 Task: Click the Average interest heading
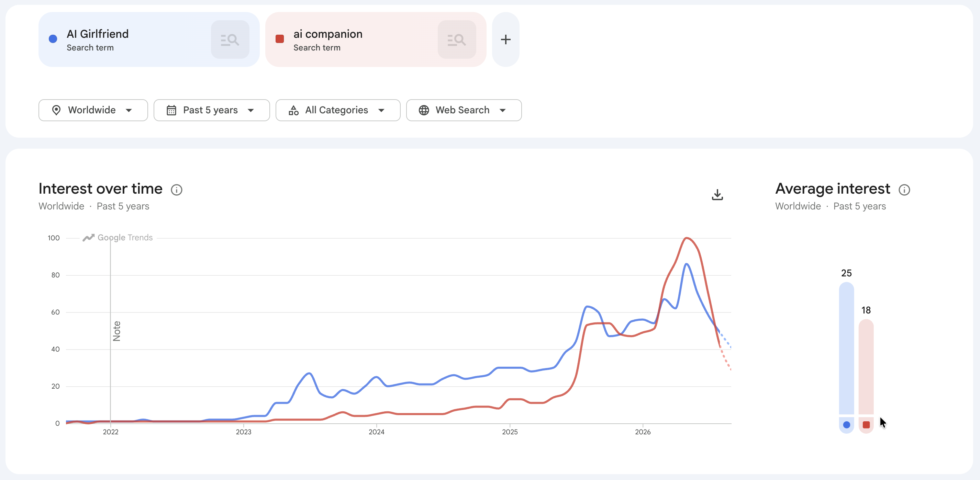pos(832,189)
